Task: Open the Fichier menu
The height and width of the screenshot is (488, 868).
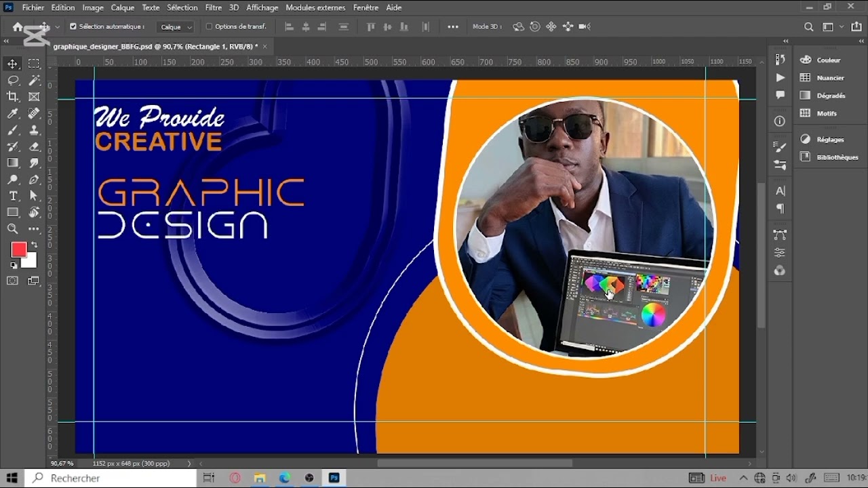Action: [33, 7]
